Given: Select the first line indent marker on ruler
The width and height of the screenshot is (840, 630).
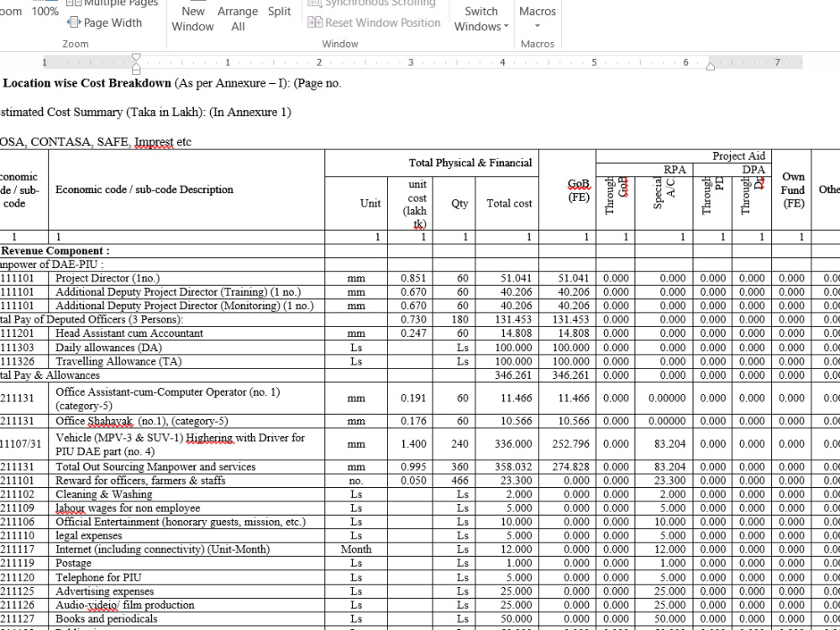Looking at the screenshot, I should click(x=136, y=57).
